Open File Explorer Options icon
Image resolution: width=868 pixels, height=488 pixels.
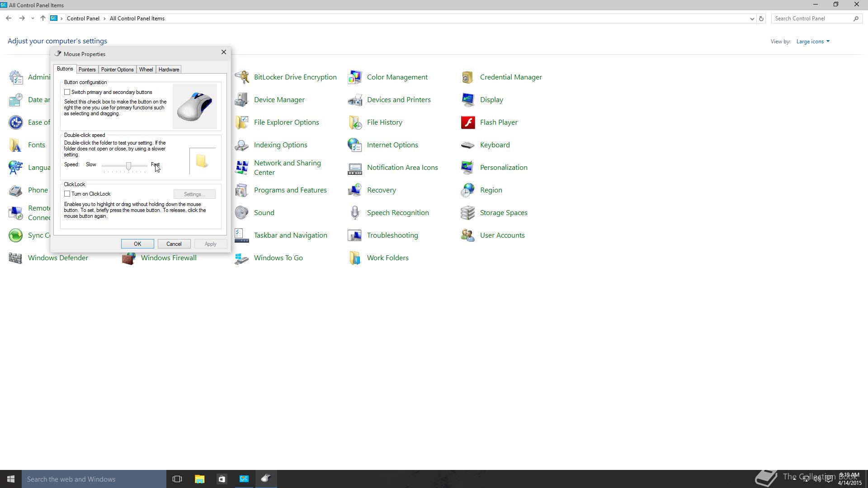tap(242, 122)
